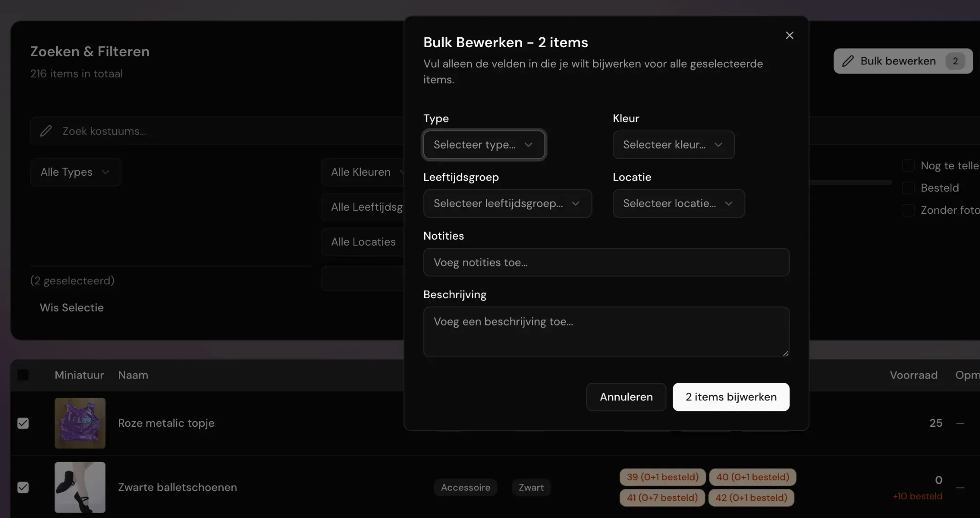
Task: Close the Bulk Bewerken dialog
Action: pos(789,35)
